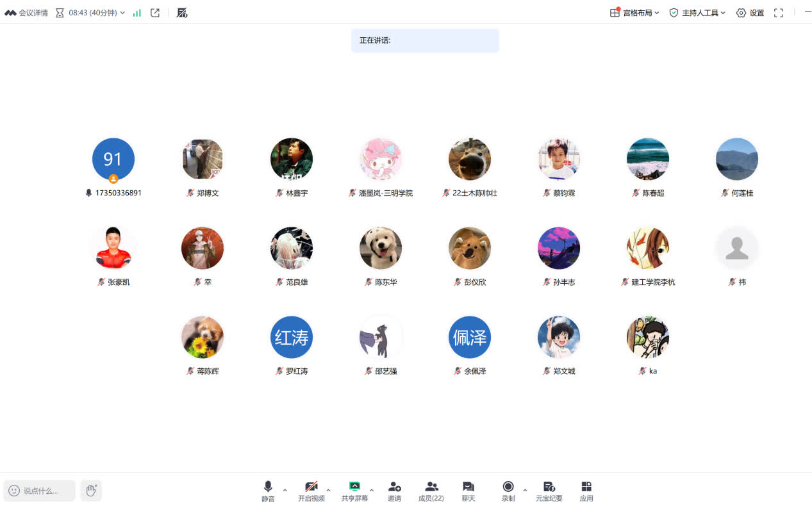This screenshot has height=506, width=812.
Task: Open the 成员(22) members panel
Action: [431, 491]
